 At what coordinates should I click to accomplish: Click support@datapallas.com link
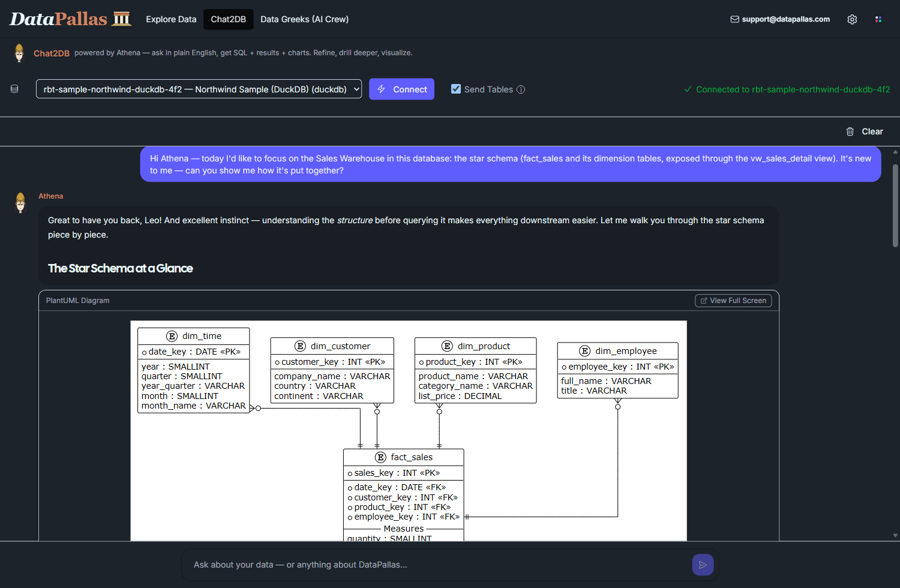tap(786, 19)
